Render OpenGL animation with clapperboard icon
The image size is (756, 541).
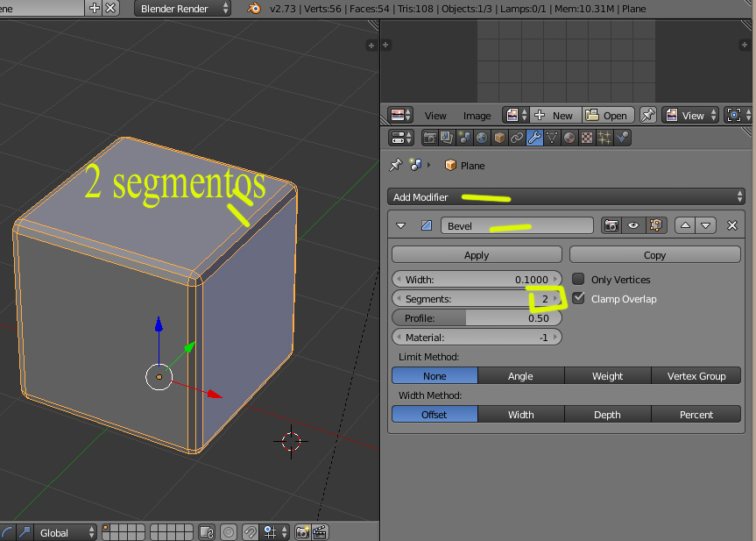click(x=320, y=532)
